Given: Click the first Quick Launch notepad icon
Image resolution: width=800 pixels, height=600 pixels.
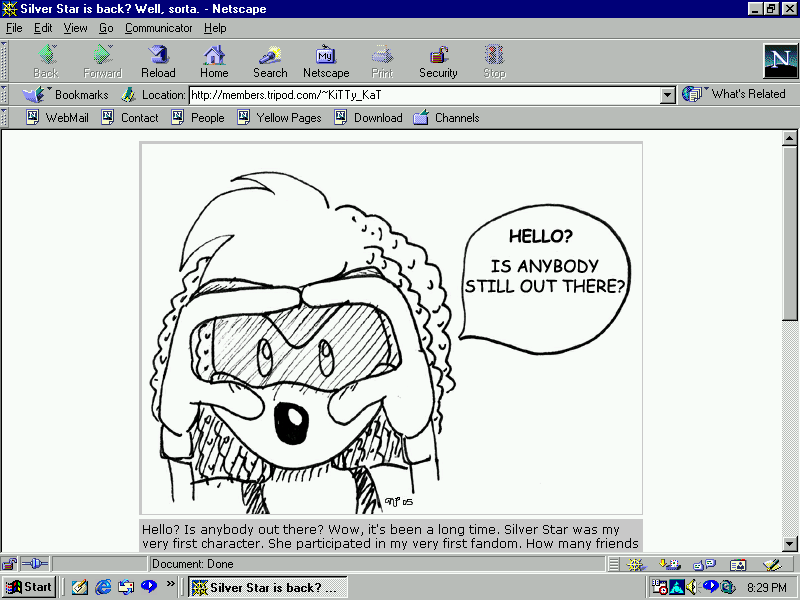Looking at the screenshot, I should click(80, 587).
